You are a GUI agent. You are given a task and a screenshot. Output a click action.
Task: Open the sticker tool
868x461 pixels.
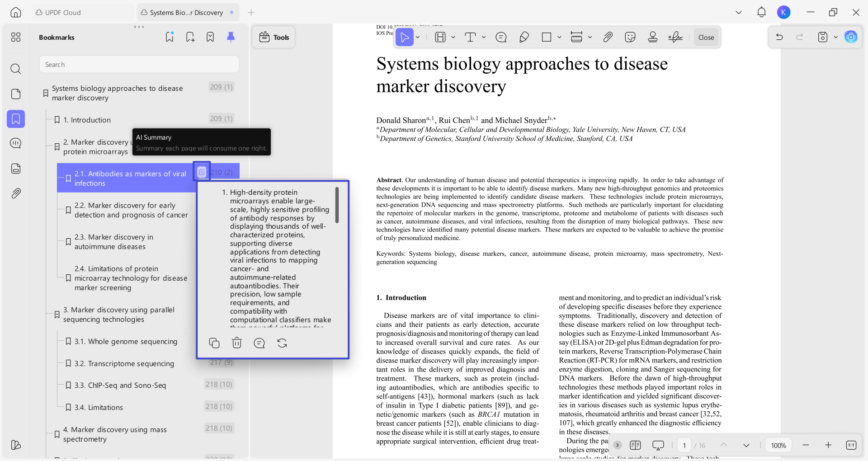click(x=630, y=37)
